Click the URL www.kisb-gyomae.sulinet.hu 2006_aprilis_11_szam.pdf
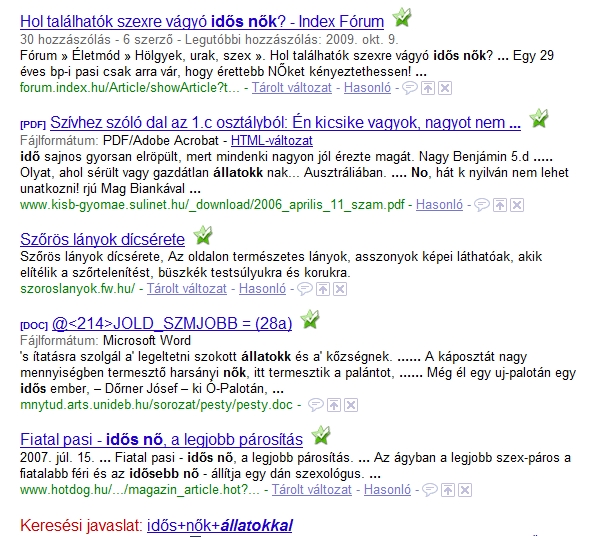 [212, 205]
